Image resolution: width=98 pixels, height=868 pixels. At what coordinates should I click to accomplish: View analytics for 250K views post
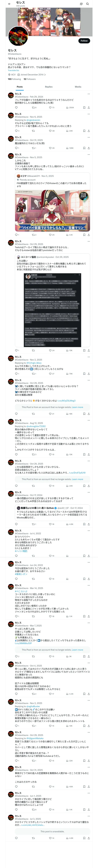pos(70,107)
